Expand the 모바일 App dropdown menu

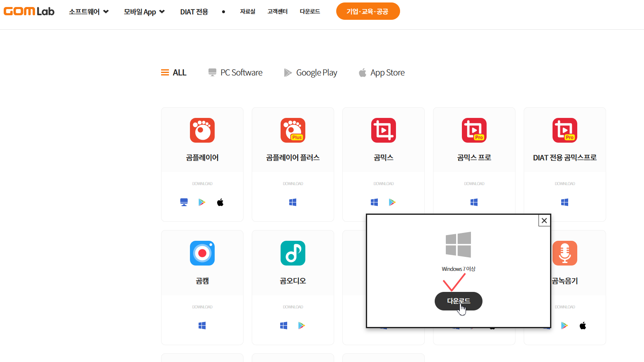click(144, 12)
